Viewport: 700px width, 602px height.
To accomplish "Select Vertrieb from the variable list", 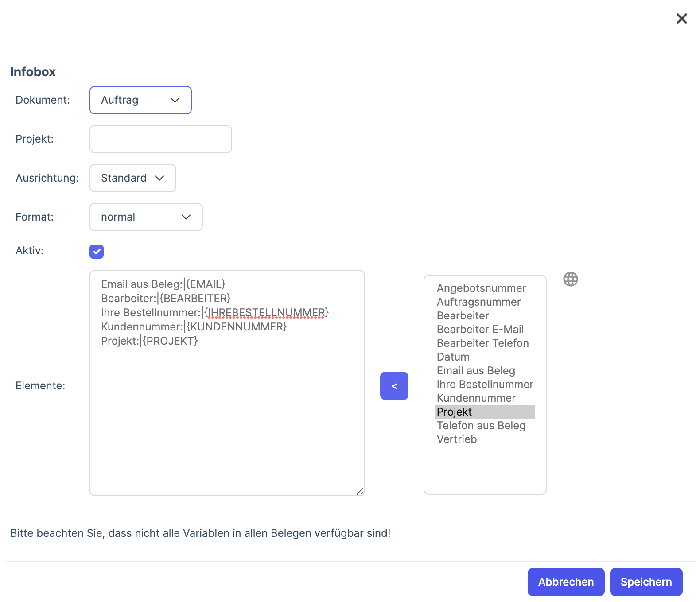I will (x=457, y=439).
